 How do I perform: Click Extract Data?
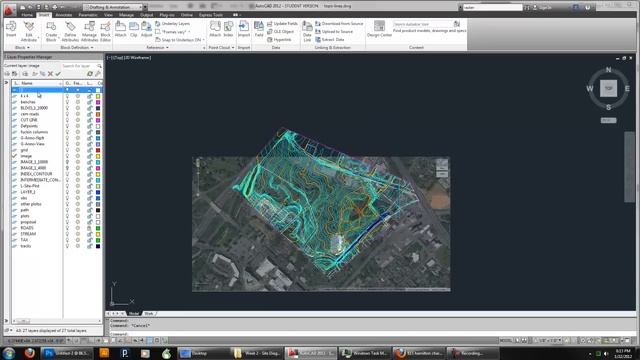point(330,40)
